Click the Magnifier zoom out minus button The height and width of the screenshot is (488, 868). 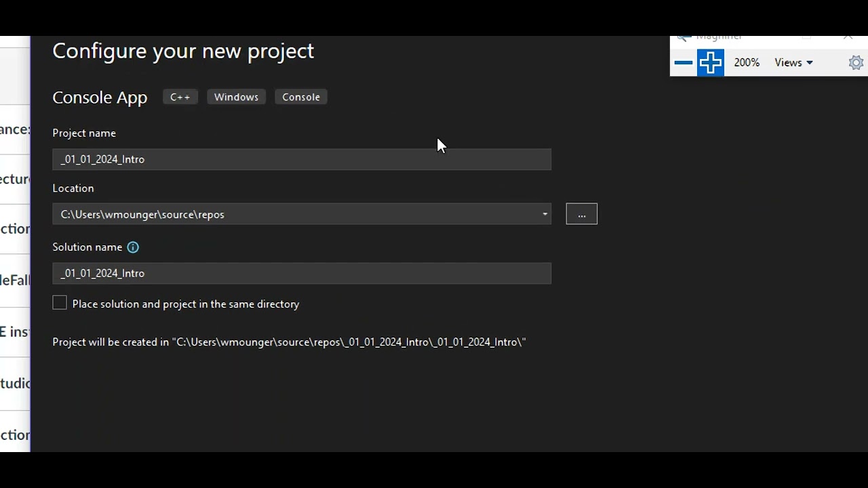pyautogui.click(x=684, y=63)
